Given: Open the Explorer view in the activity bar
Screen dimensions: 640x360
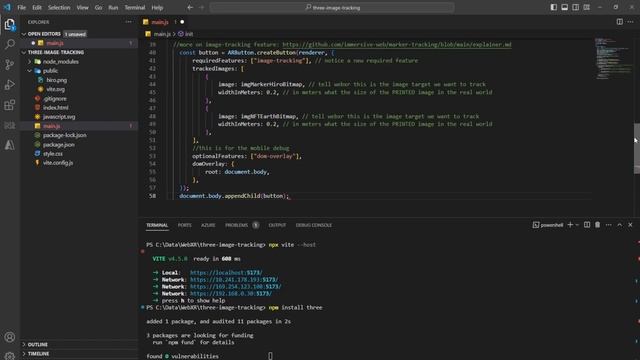Looking at the screenshot, I should point(9,24).
